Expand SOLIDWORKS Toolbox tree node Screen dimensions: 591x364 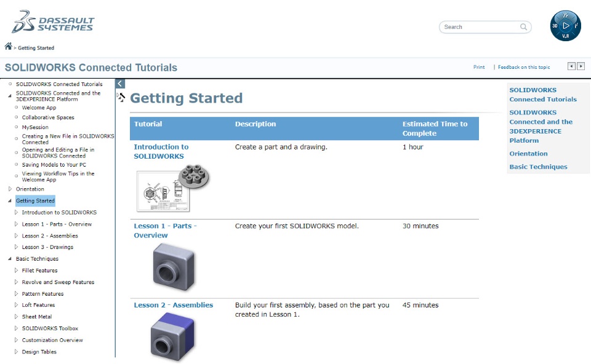coord(16,328)
